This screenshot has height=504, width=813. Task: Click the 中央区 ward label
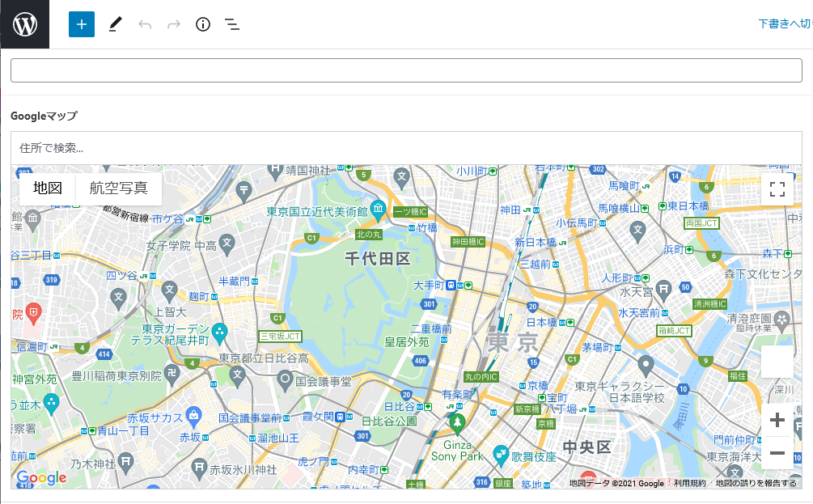pos(587,447)
